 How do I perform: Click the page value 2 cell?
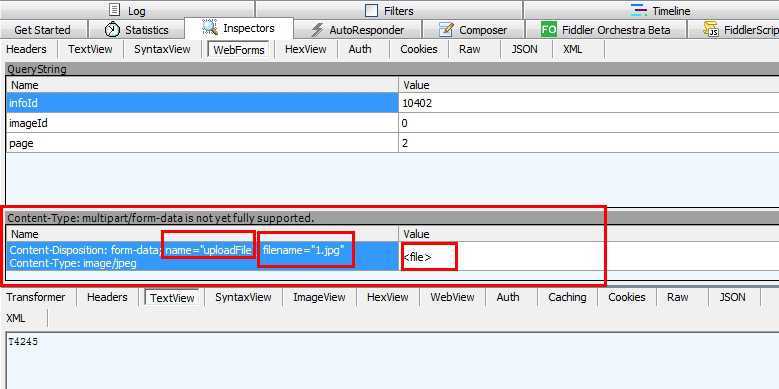589,143
